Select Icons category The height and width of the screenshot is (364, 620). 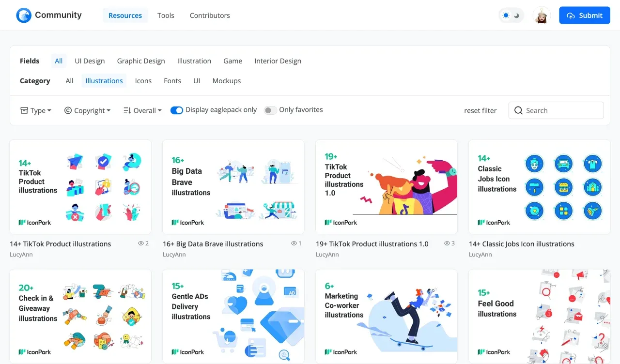(x=143, y=81)
